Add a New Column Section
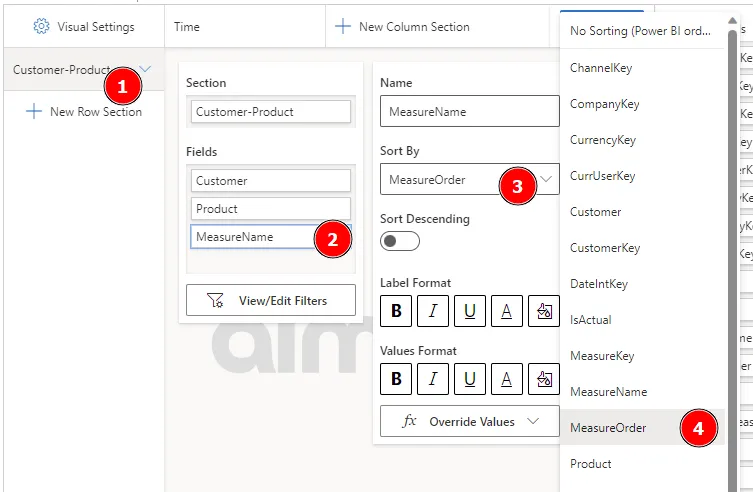This screenshot has width=753, height=492. [403, 27]
